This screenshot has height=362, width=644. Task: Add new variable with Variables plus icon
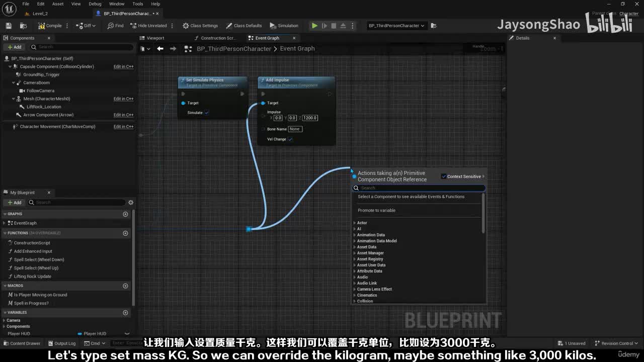pos(125,313)
